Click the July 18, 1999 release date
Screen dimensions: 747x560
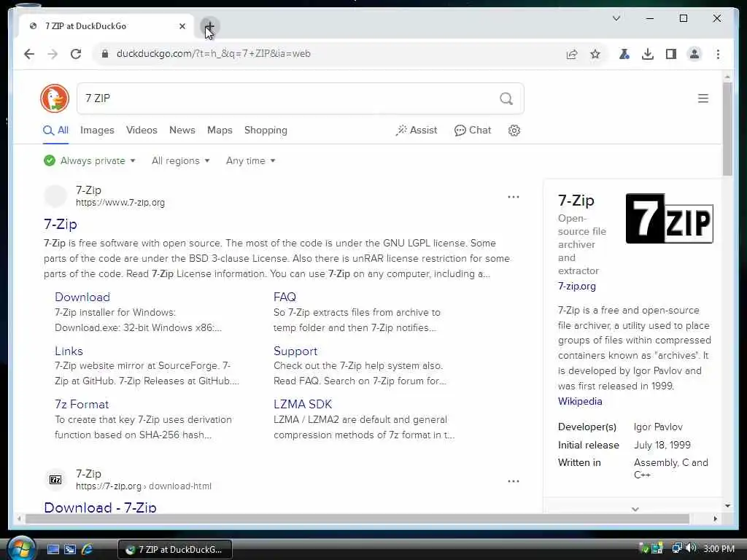click(662, 446)
